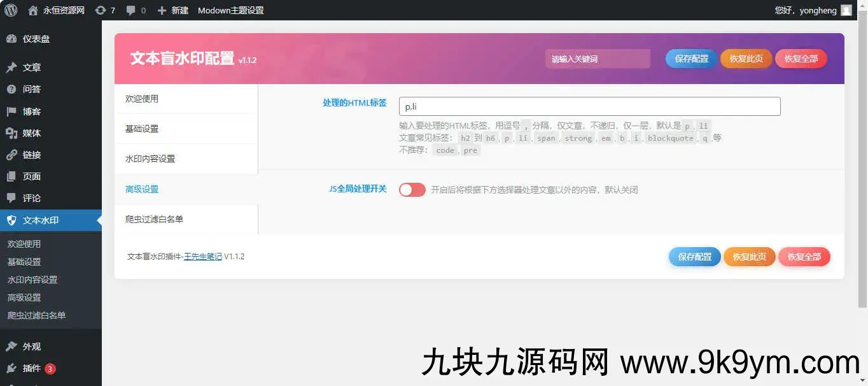The height and width of the screenshot is (386, 868).
Task: Open the 王先生笔记 link
Action: [x=203, y=257]
